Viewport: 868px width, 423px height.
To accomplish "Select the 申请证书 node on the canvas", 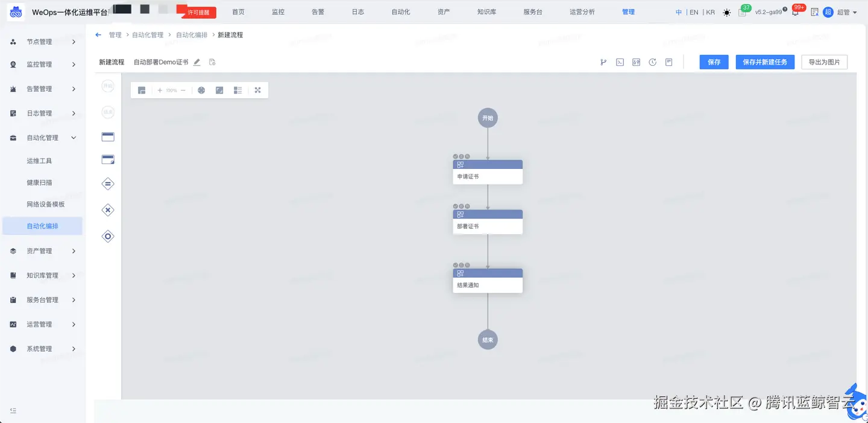I will (x=488, y=172).
